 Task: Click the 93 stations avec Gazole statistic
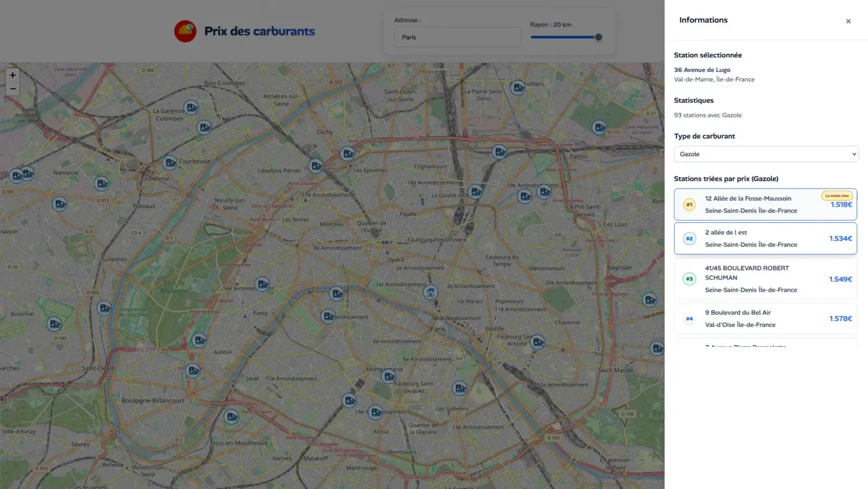(707, 115)
